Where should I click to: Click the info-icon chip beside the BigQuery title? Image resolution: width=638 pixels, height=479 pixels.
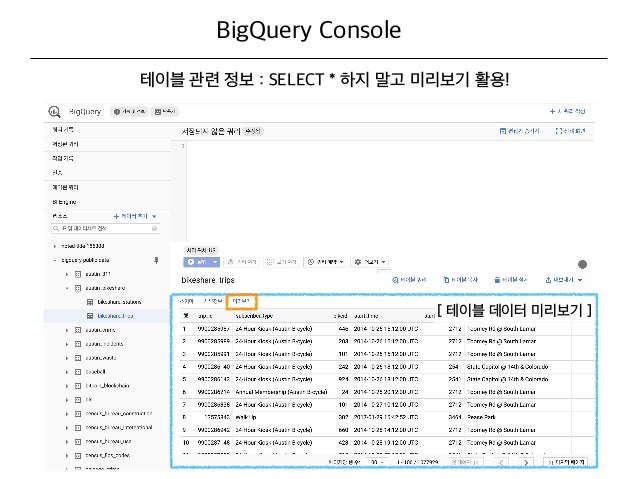pos(129,112)
